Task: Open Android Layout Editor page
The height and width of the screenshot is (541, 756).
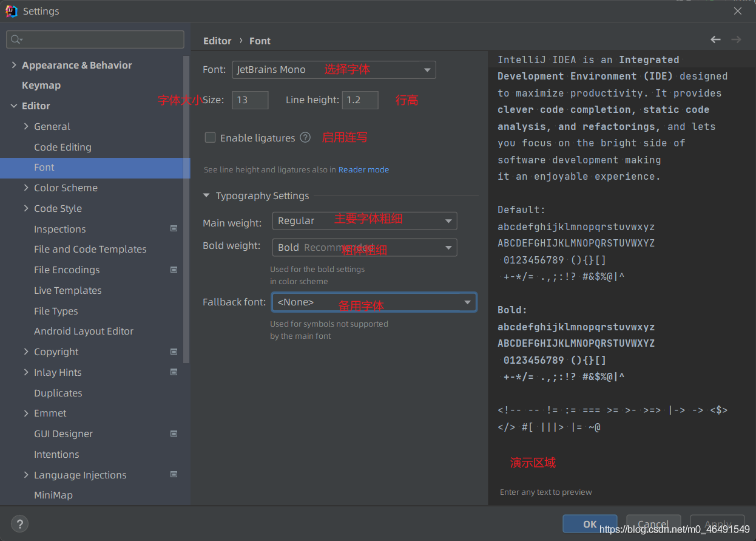Action: pyautogui.click(x=84, y=332)
